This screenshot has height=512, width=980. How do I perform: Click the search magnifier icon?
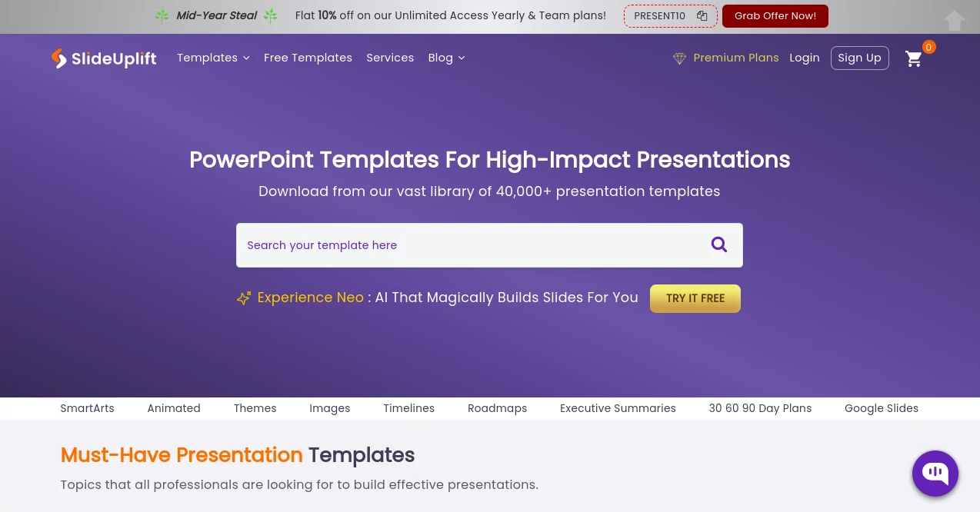pos(718,244)
